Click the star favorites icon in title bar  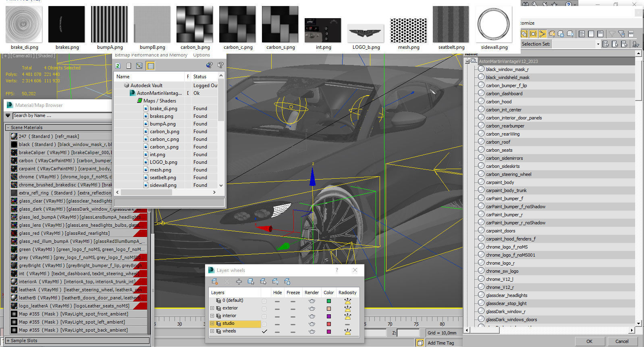[554, 4]
